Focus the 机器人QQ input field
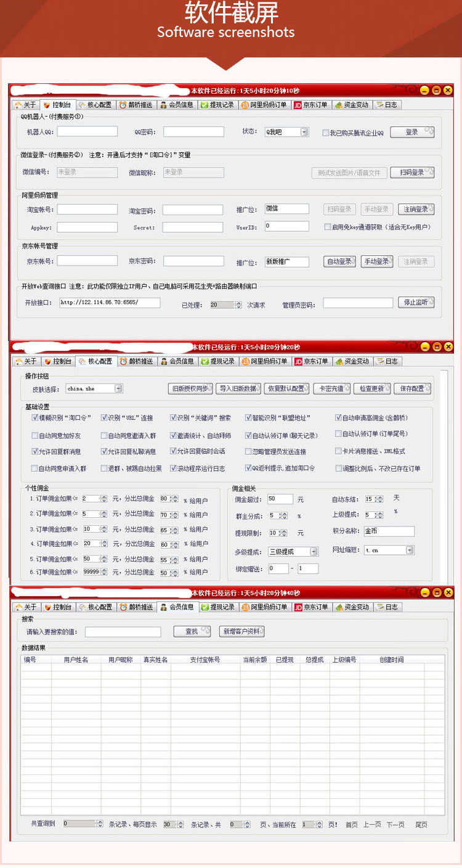Image resolution: width=462 pixels, height=868 pixels. (87, 131)
